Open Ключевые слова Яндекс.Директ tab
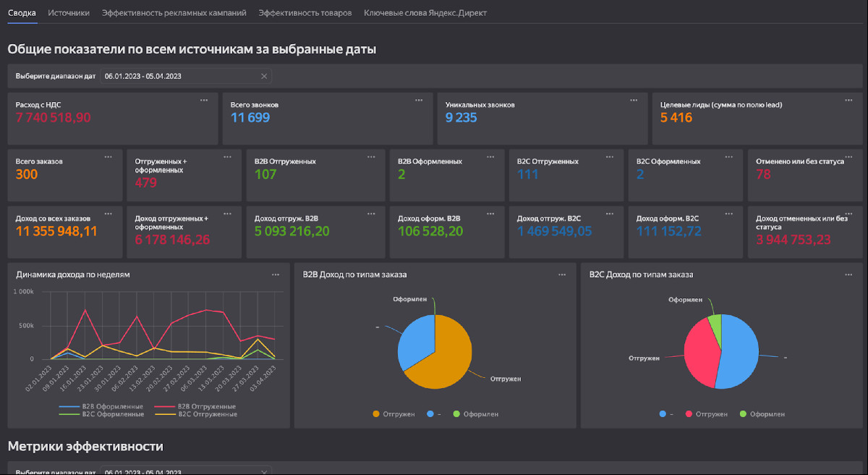 click(x=425, y=13)
